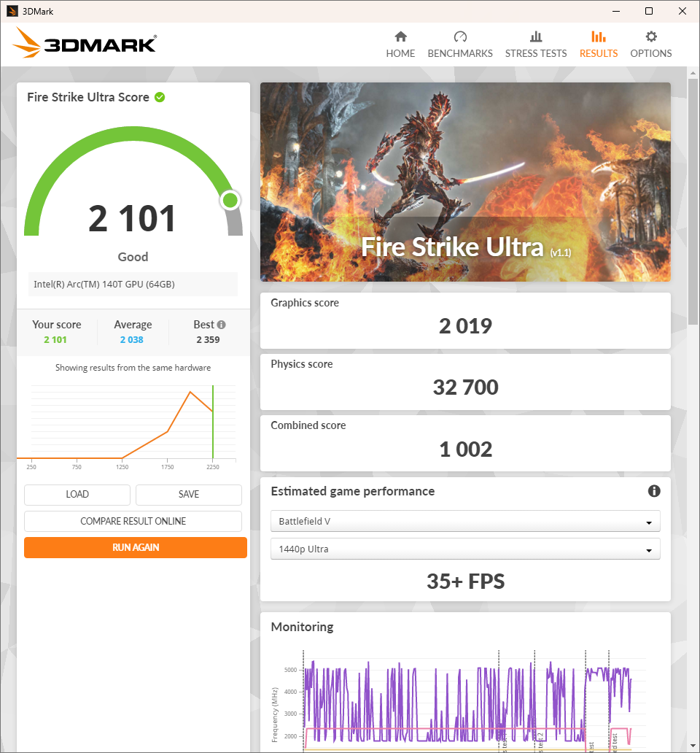The image size is (700, 753).
Task: Go to Stress Tests bar-chart icon
Action: pos(536,36)
